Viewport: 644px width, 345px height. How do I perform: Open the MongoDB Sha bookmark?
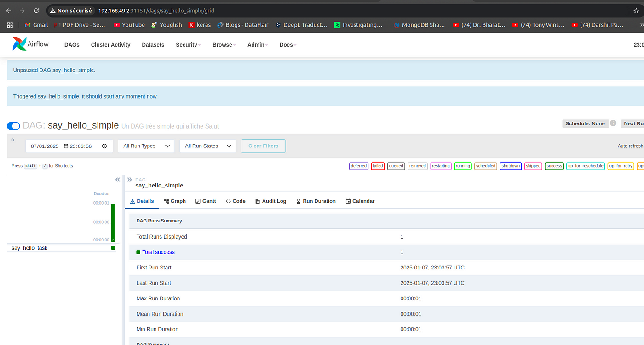tap(420, 25)
